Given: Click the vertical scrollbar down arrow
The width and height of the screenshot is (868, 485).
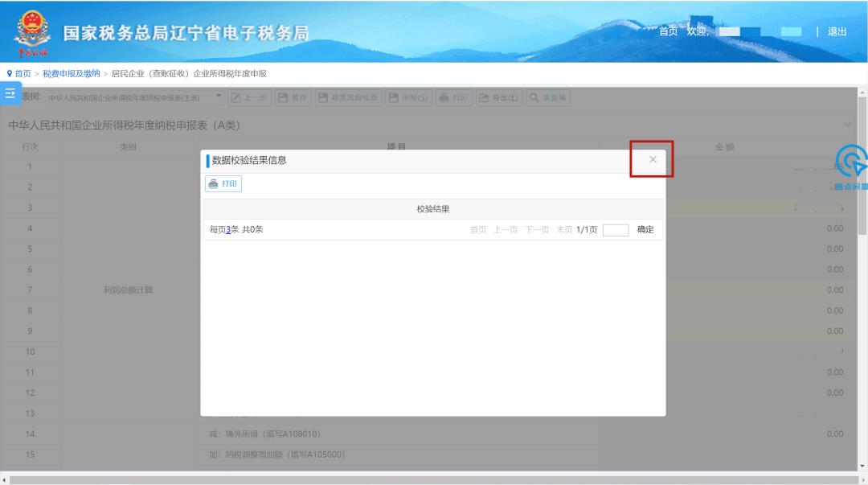Looking at the screenshot, I should click(x=862, y=465).
